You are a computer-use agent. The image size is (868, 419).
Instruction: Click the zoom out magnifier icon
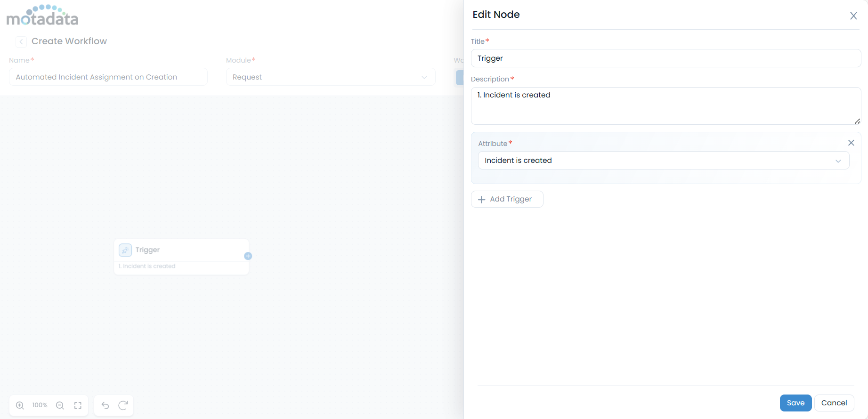point(60,405)
